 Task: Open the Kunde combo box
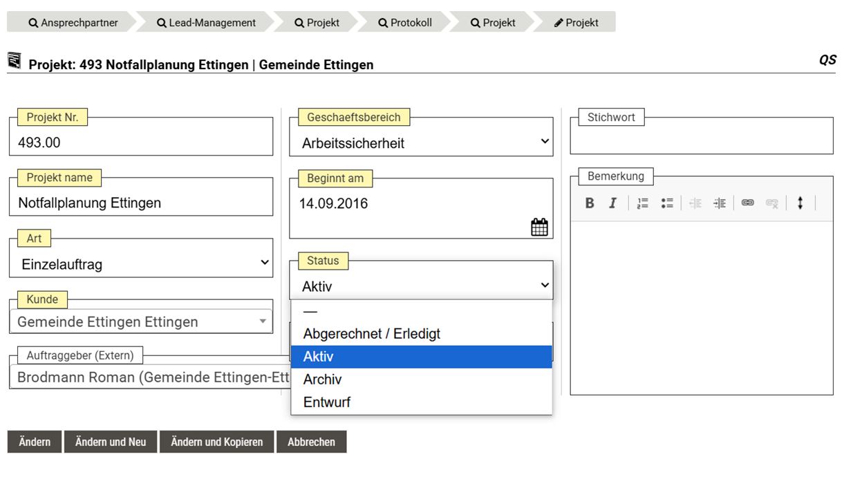141,321
